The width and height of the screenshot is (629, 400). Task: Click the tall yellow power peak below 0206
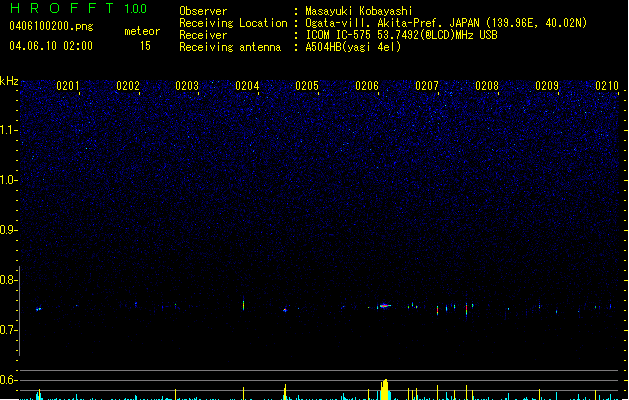385,390
